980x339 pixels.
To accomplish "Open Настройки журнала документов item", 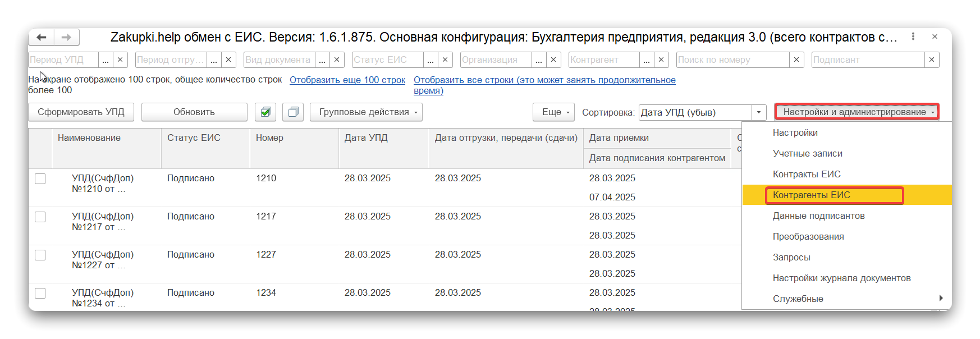I will [x=847, y=278].
